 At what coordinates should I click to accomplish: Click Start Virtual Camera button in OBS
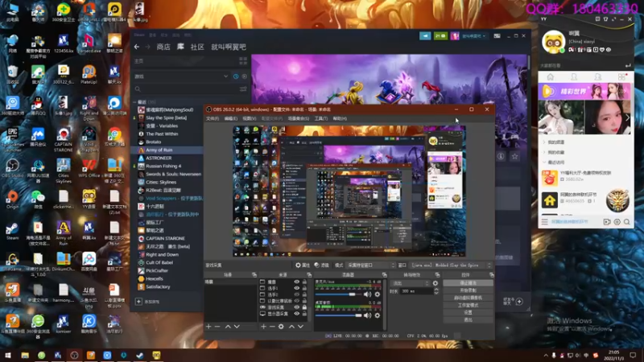(x=468, y=298)
